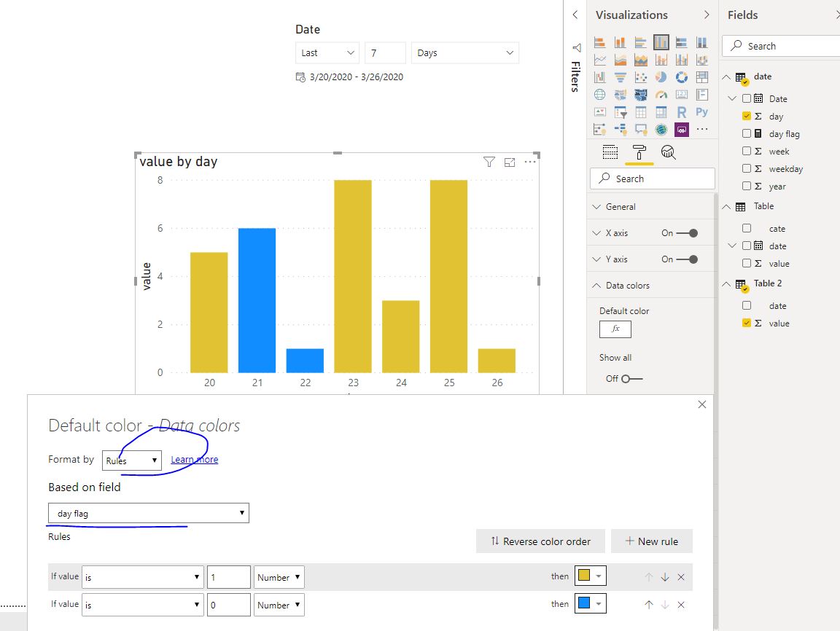Image resolution: width=840 pixels, height=631 pixels.
Task: Switch to the Format paint roller tab
Action: click(639, 152)
